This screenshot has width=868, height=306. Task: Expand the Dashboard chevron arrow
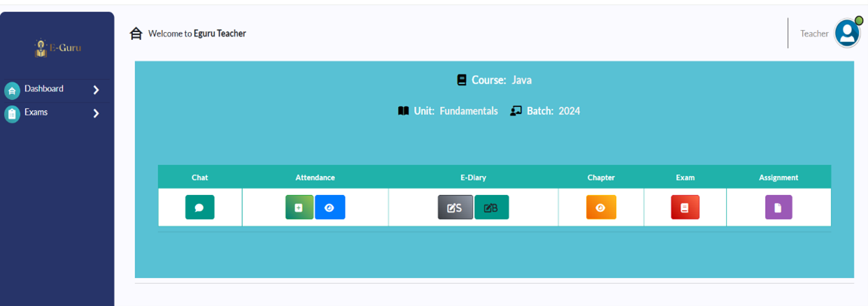tap(97, 90)
